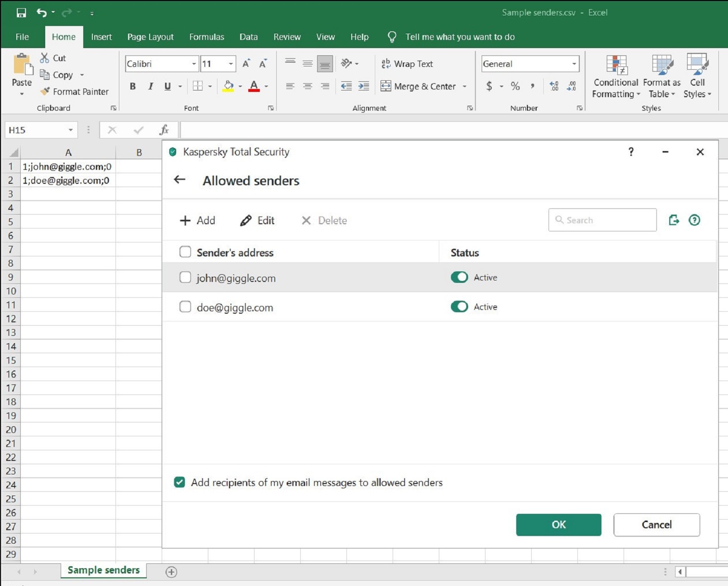Screen dimensions: 728x586
Task: Click the back arrow next to Allowed senders
Action: point(179,180)
